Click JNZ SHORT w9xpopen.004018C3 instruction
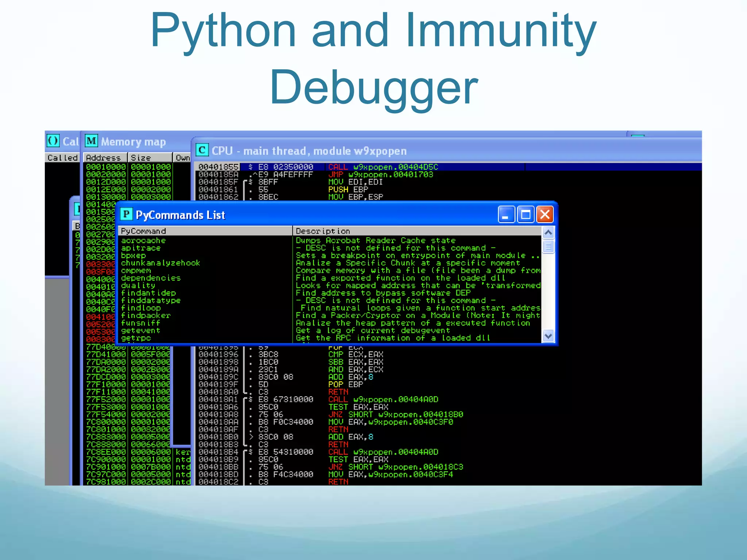The height and width of the screenshot is (560, 747). [396, 467]
